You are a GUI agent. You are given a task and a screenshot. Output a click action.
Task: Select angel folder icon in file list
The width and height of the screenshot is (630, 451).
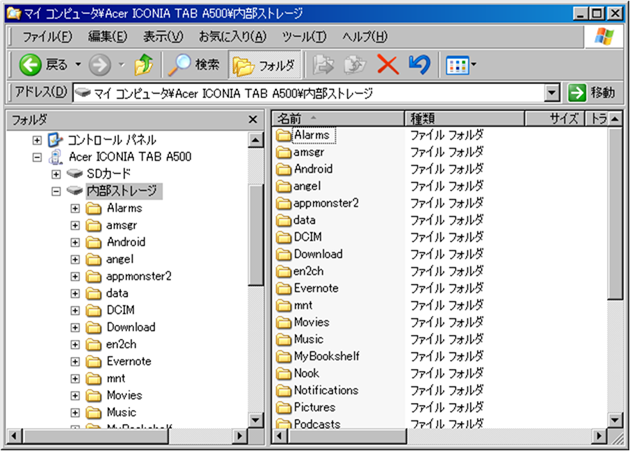[x=284, y=186]
